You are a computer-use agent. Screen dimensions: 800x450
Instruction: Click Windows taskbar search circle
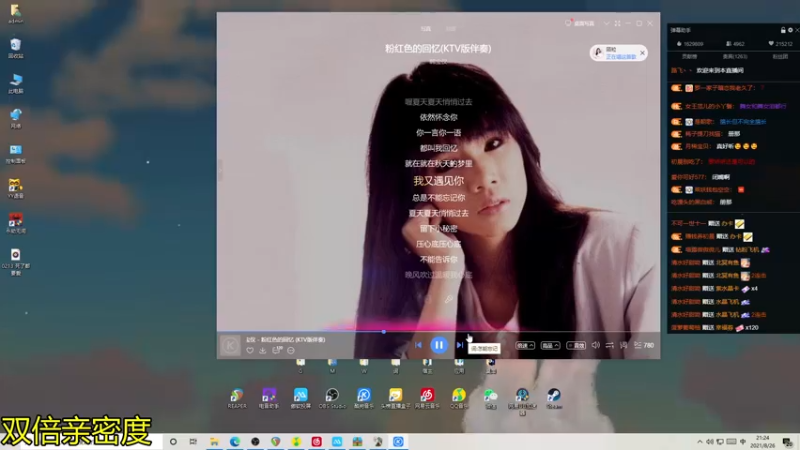(173, 442)
